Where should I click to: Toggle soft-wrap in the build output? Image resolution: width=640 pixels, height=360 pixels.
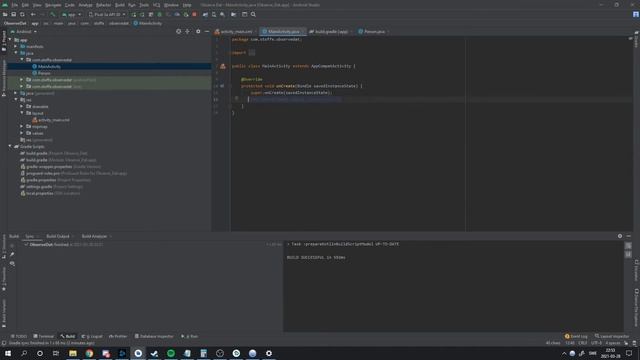[x=628, y=245]
